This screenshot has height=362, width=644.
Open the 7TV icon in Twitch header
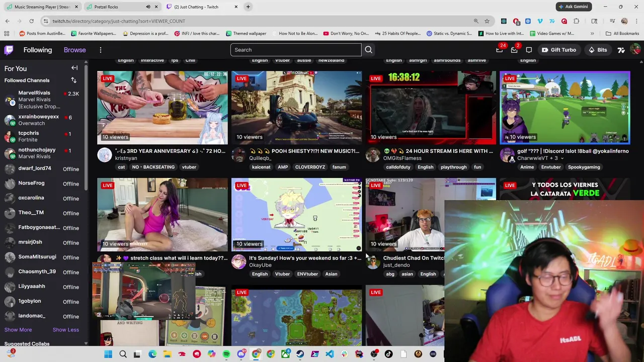(x=621, y=50)
